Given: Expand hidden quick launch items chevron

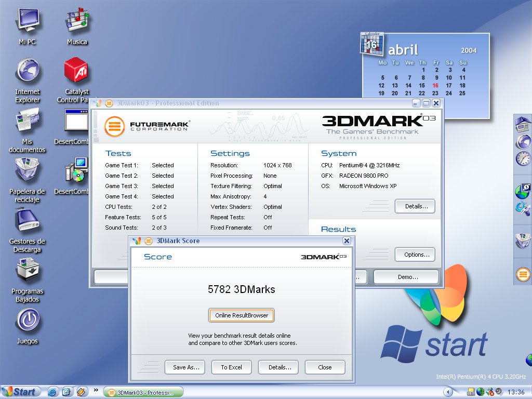Looking at the screenshot, I should [96, 390].
